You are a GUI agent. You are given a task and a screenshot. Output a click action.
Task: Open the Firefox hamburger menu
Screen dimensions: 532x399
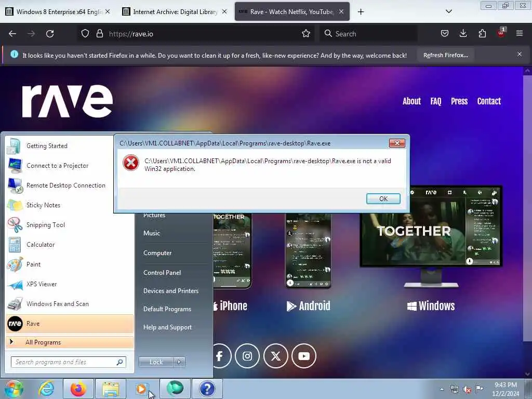[x=520, y=34]
